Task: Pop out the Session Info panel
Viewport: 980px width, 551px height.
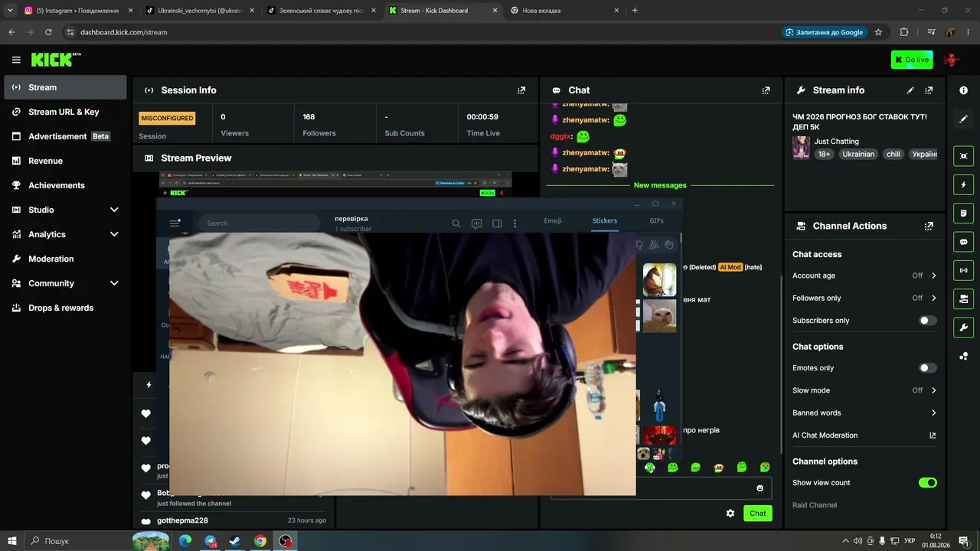Action: [521, 90]
